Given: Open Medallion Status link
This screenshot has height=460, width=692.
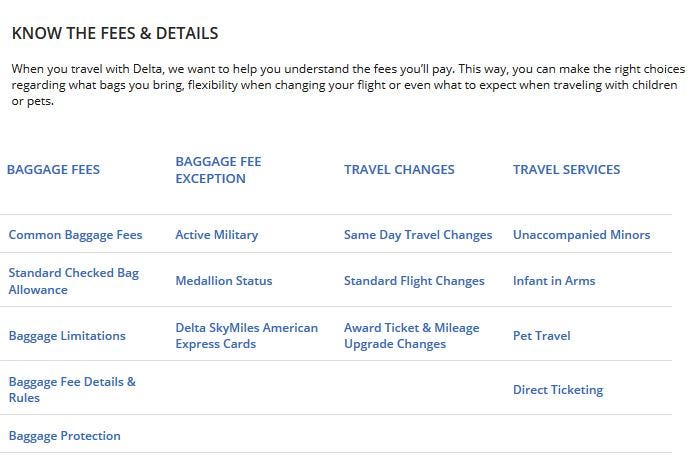Looking at the screenshot, I should [224, 281].
